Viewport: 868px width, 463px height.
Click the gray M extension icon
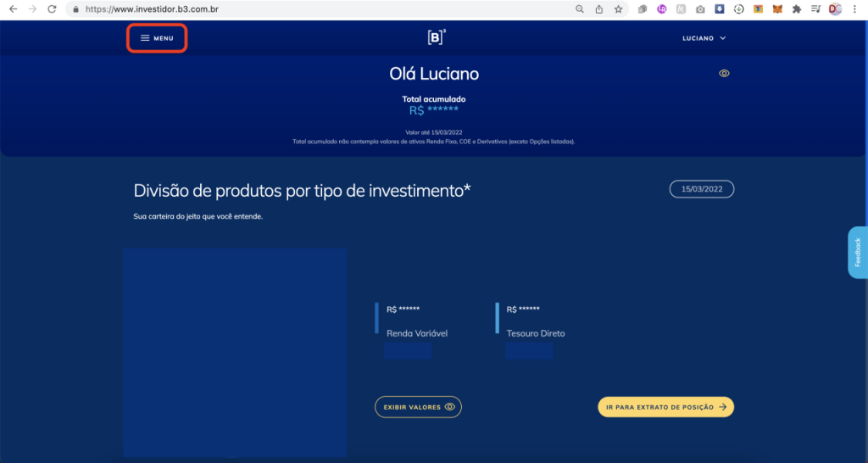click(681, 9)
